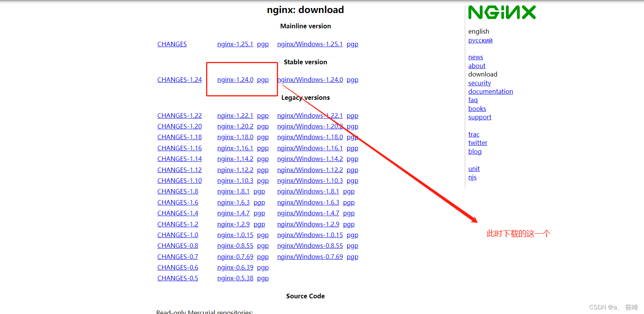Image resolution: width=644 pixels, height=314 pixels.
Task: Click the NGINX logo
Action: pos(502,12)
